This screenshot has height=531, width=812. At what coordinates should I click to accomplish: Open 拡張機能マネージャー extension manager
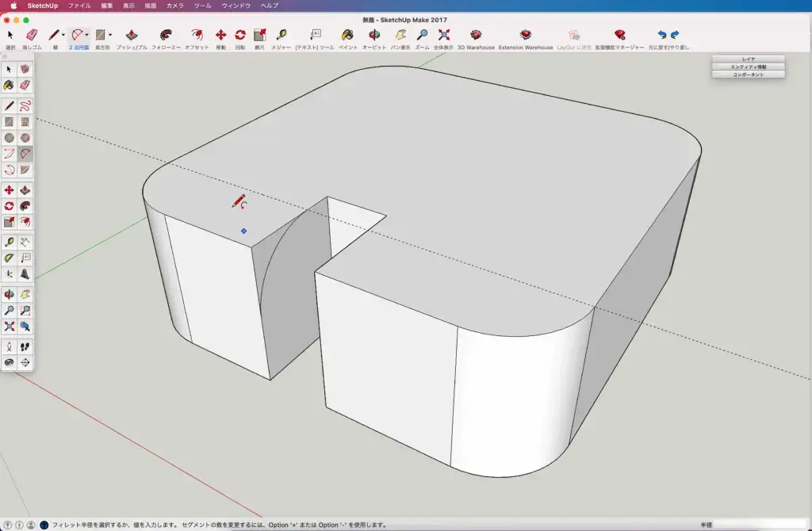pos(619,39)
